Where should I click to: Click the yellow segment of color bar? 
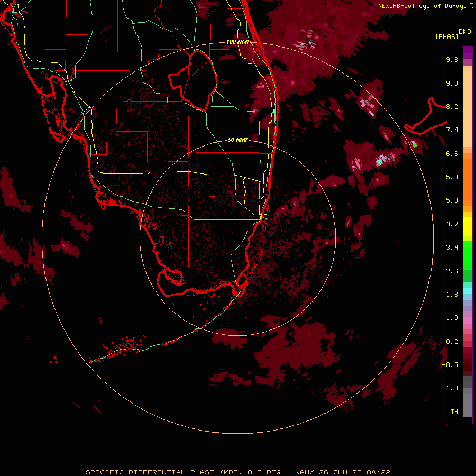click(467, 226)
